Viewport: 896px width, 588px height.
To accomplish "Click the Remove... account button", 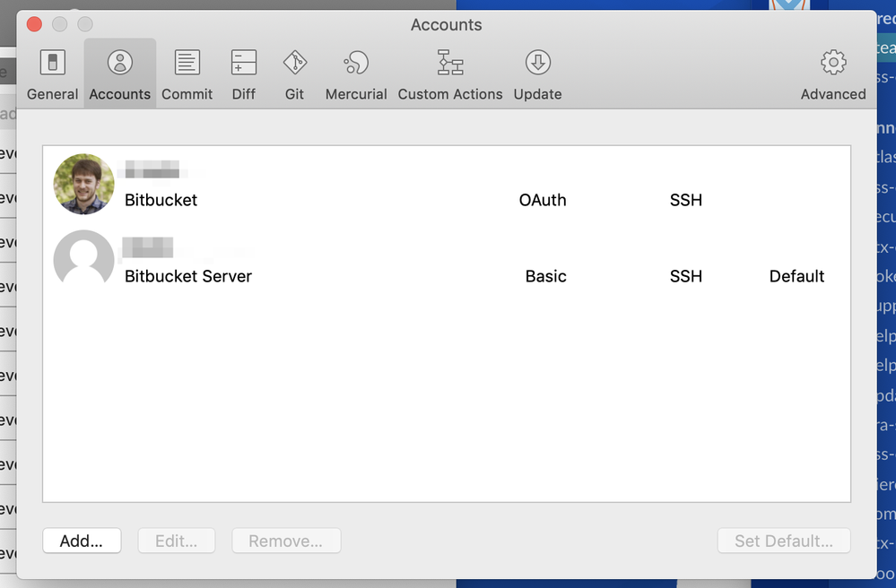I will [x=286, y=540].
